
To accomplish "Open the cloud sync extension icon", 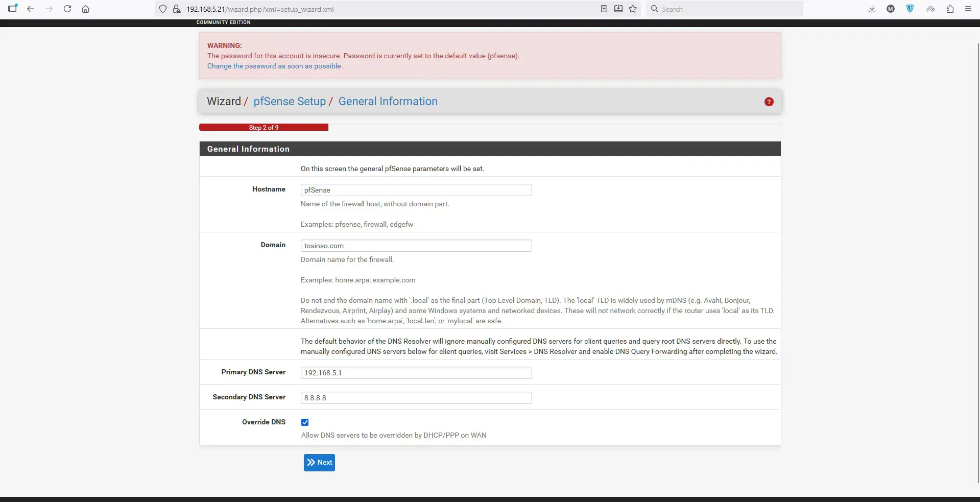I will click(930, 9).
